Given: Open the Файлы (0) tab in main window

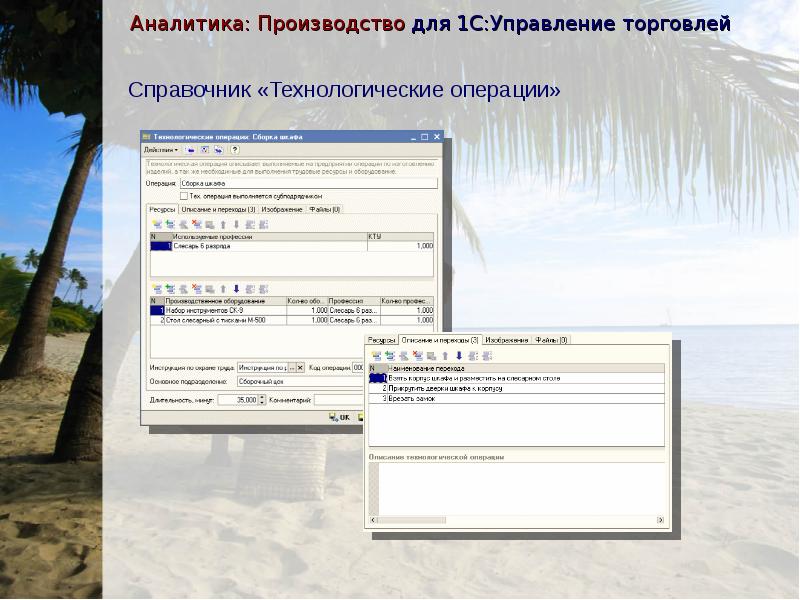Looking at the screenshot, I should click(x=325, y=210).
